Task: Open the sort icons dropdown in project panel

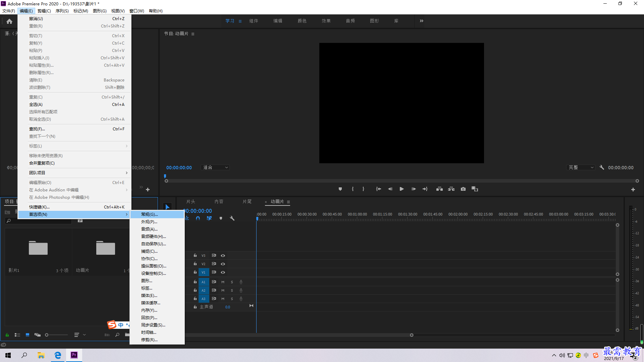Action: (79, 335)
